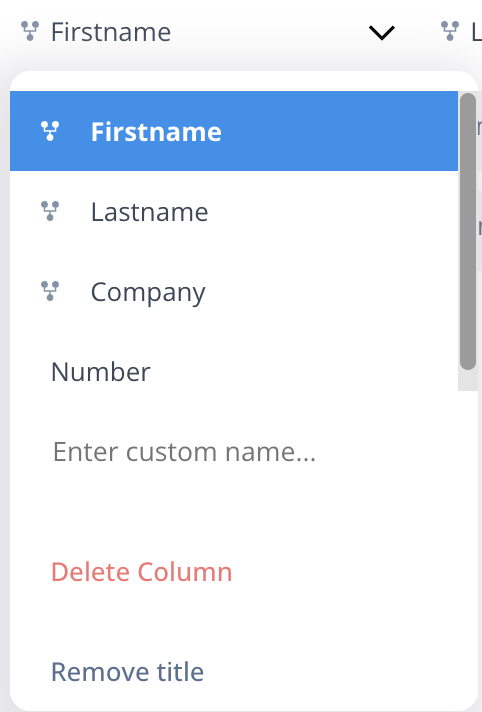Click the mapping icon of the second column header

point(450,31)
